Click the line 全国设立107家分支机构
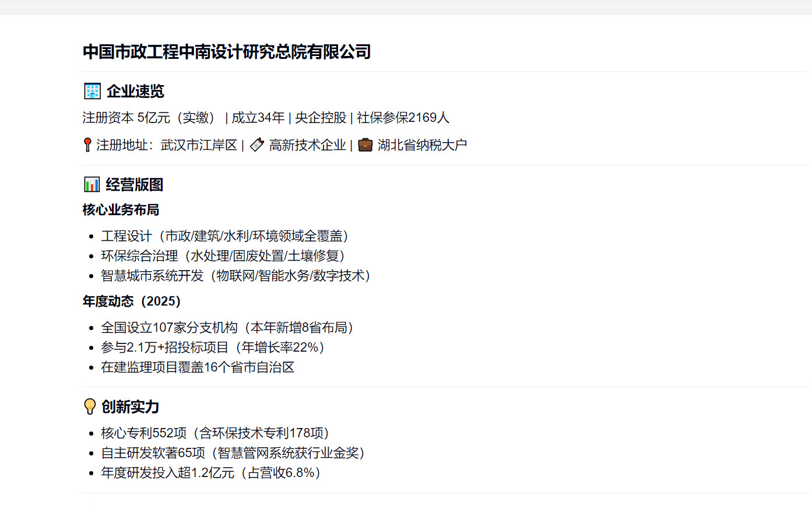 [x=227, y=328]
